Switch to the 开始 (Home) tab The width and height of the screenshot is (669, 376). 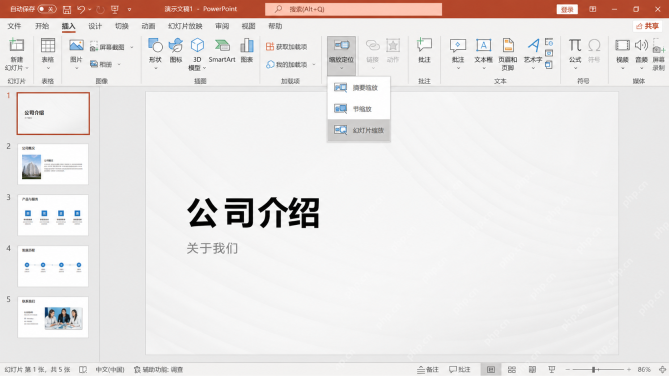(x=42, y=26)
